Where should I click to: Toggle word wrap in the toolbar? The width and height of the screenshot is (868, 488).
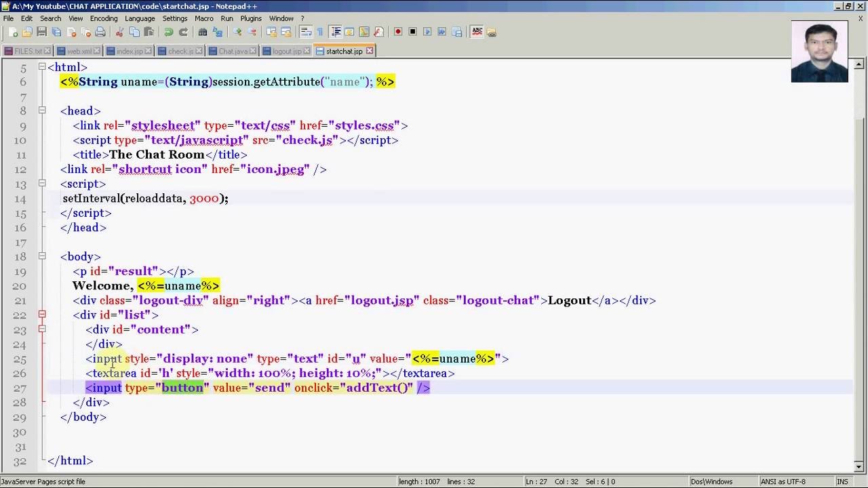(x=305, y=32)
